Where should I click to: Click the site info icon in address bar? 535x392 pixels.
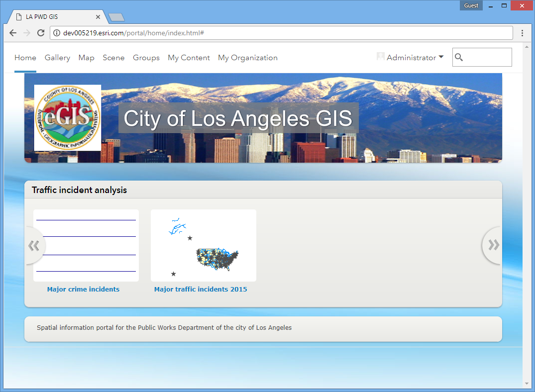coord(56,33)
